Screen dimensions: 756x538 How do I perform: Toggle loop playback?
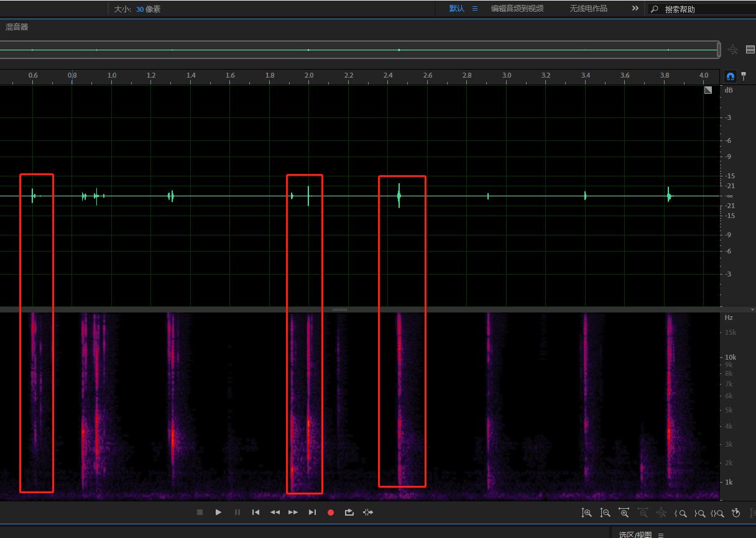pos(349,513)
